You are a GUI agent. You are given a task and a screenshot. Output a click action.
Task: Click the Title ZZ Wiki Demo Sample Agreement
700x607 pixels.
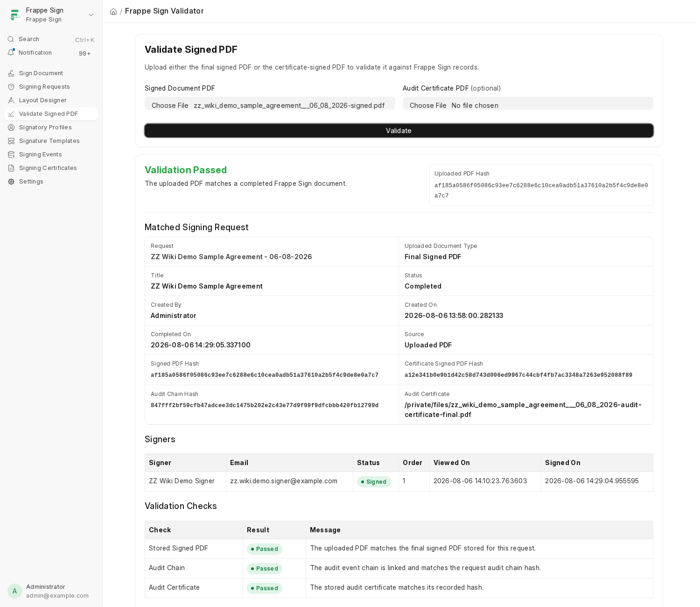click(207, 286)
